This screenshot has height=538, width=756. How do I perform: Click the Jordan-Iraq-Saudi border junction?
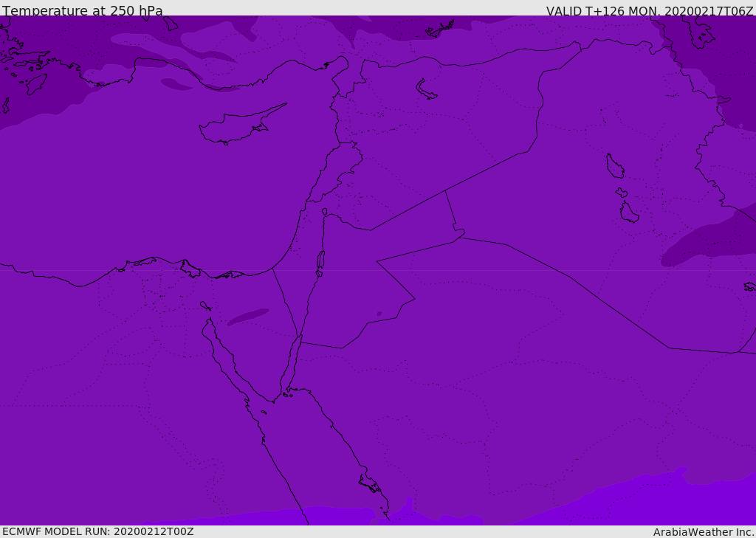pyautogui.click(x=461, y=235)
